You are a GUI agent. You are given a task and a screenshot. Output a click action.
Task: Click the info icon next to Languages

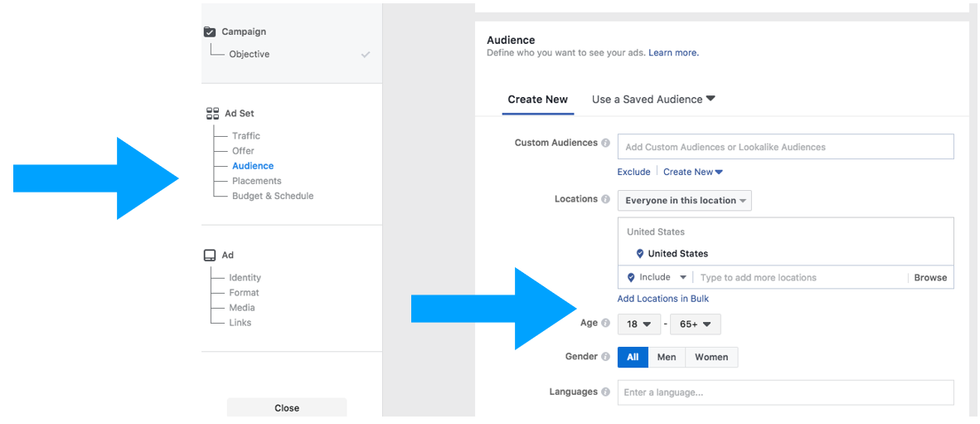click(605, 392)
